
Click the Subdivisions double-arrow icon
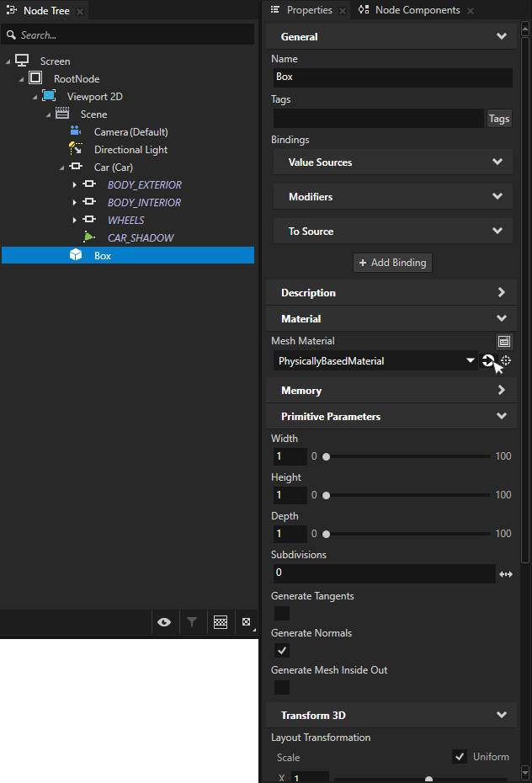point(506,574)
